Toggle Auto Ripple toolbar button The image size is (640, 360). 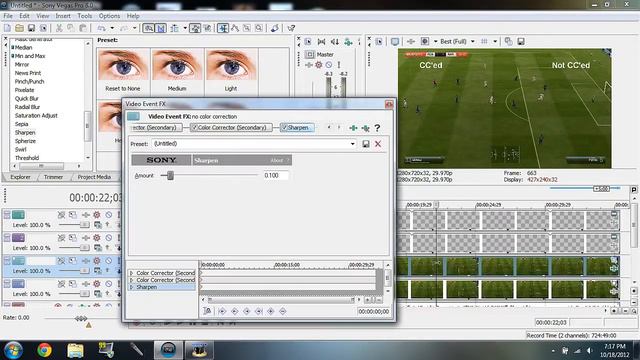pyautogui.click(x=174, y=28)
